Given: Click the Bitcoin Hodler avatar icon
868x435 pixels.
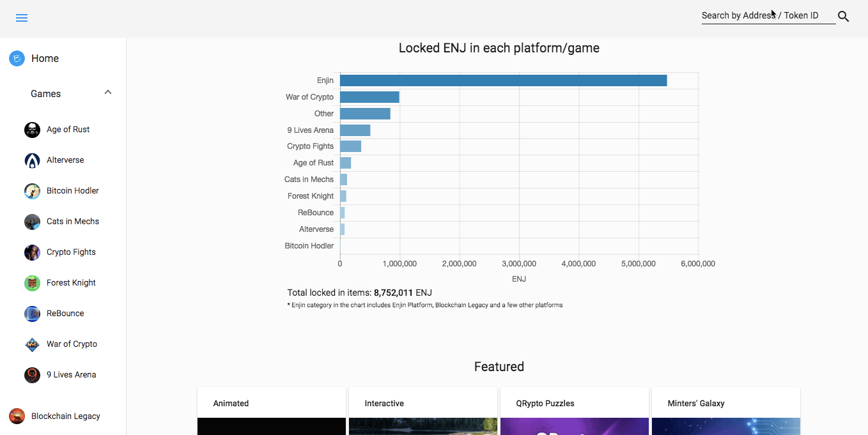Looking at the screenshot, I should coord(32,191).
